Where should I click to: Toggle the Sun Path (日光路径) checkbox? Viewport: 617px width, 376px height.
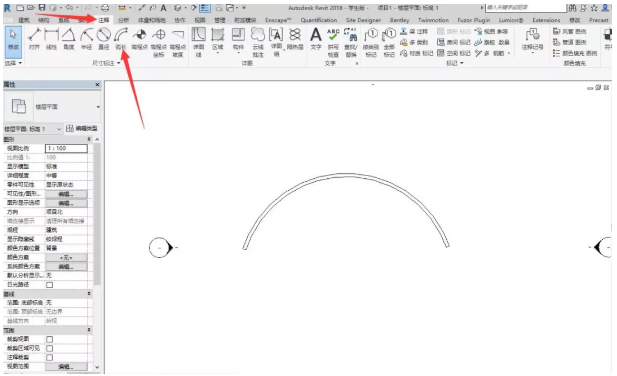[x=50, y=285]
